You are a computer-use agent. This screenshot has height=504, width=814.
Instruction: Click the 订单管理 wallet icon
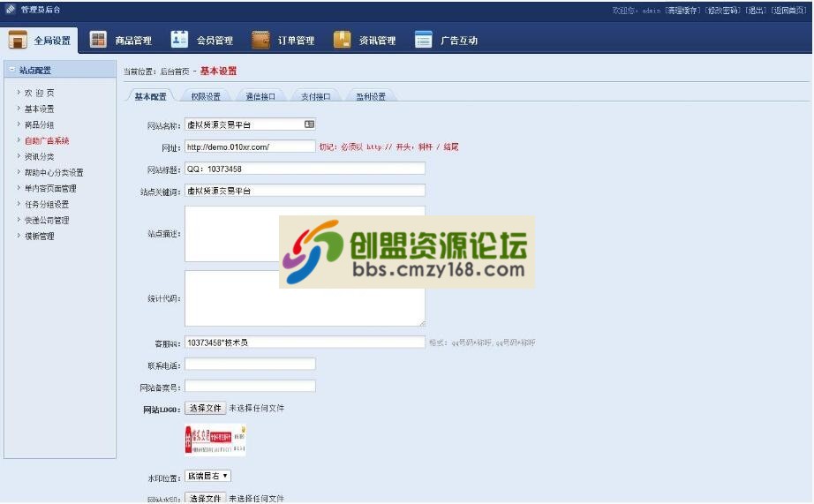pos(260,40)
